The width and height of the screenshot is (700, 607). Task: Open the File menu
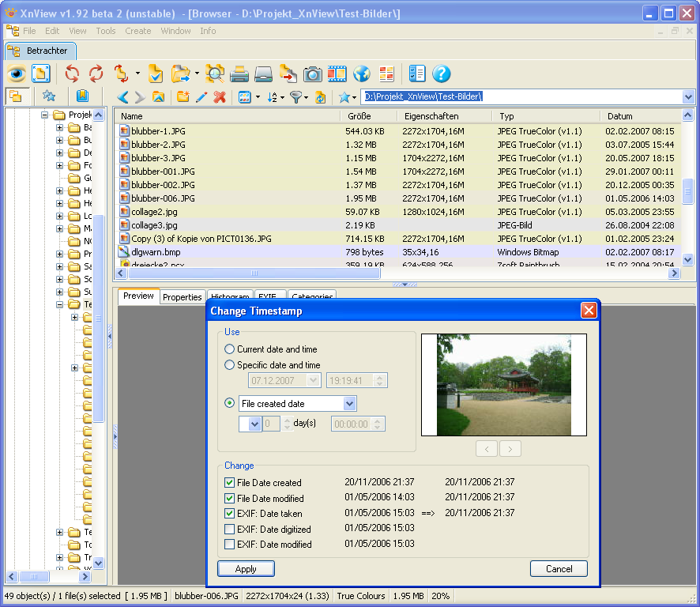[29, 31]
